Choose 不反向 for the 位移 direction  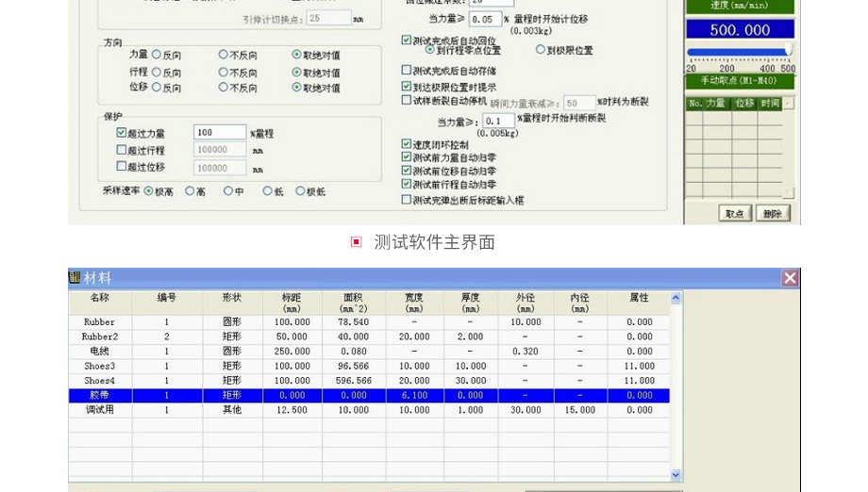click(x=224, y=88)
